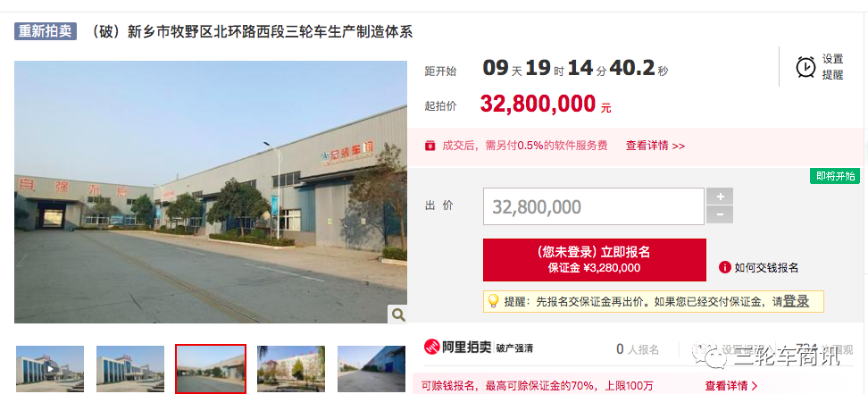Select the fourth thumbnail with trees
Image resolution: width=868 pixels, height=394 pixels.
coord(290,368)
